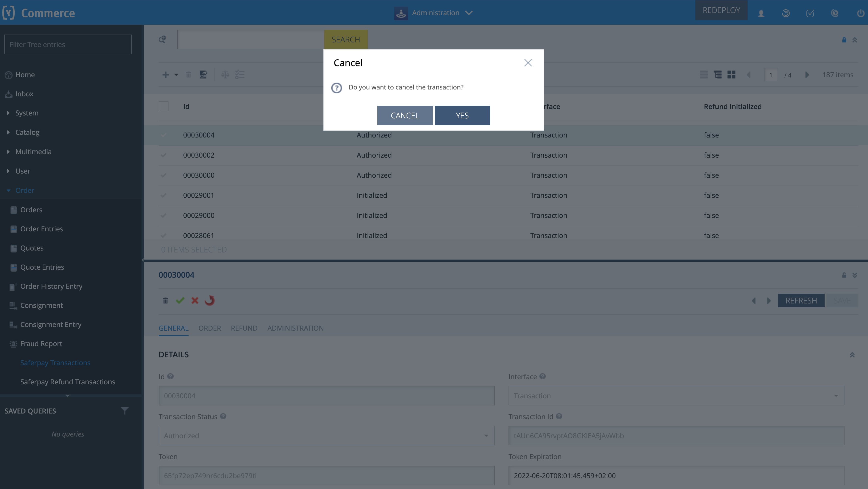The height and width of the screenshot is (489, 868).
Task: Open the Administration perspective dropdown
Action: [x=468, y=13]
